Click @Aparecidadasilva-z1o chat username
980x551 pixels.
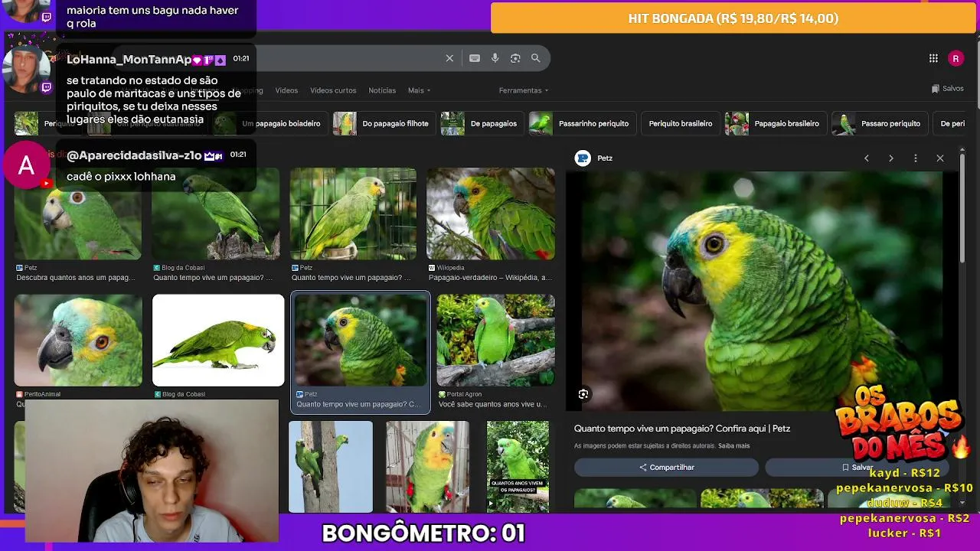pyautogui.click(x=134, y=155)
